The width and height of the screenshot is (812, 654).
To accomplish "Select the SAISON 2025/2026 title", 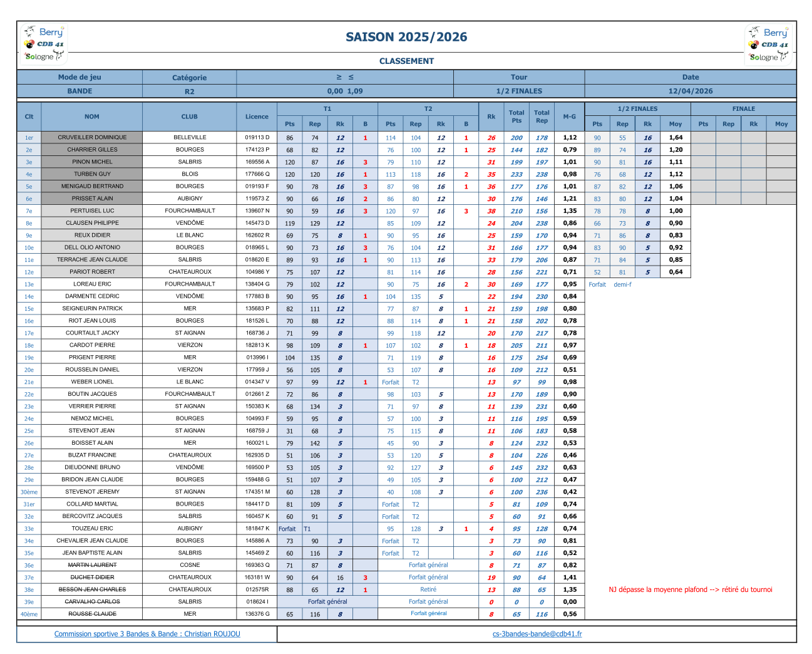I will (x=406, y=37).
